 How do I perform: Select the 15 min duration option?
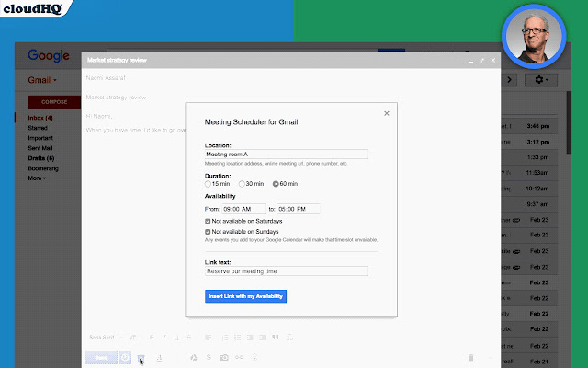click(209, 185)
